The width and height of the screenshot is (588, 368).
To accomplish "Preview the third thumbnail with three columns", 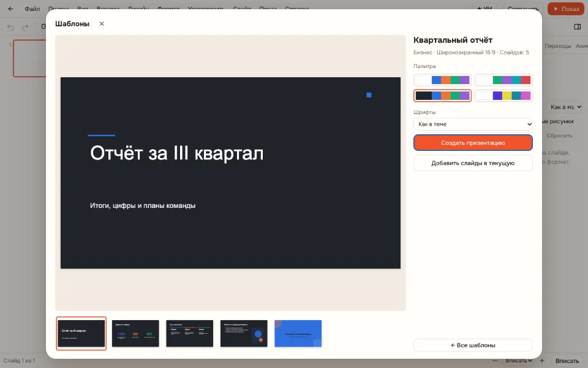I will coord(190,334).
